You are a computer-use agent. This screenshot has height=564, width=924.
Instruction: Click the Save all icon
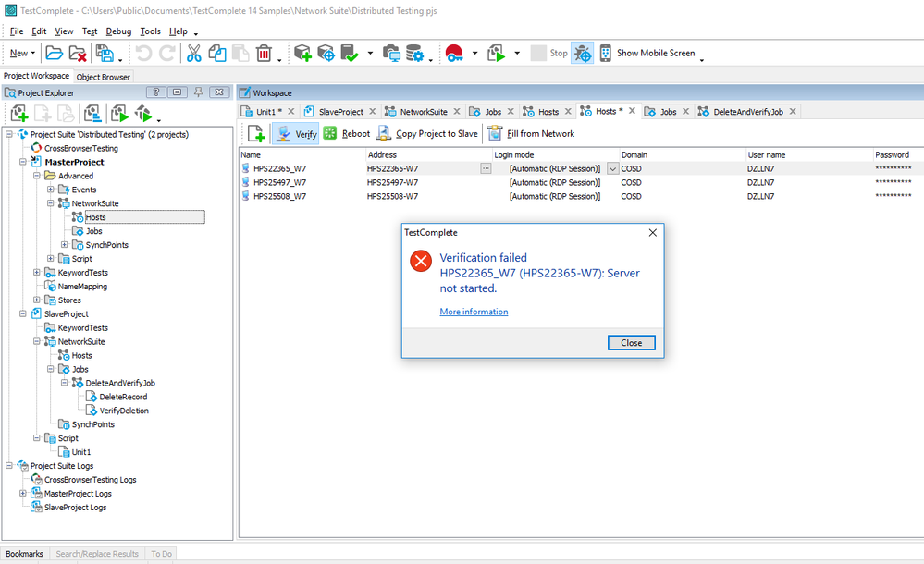(x=105, y=54)
